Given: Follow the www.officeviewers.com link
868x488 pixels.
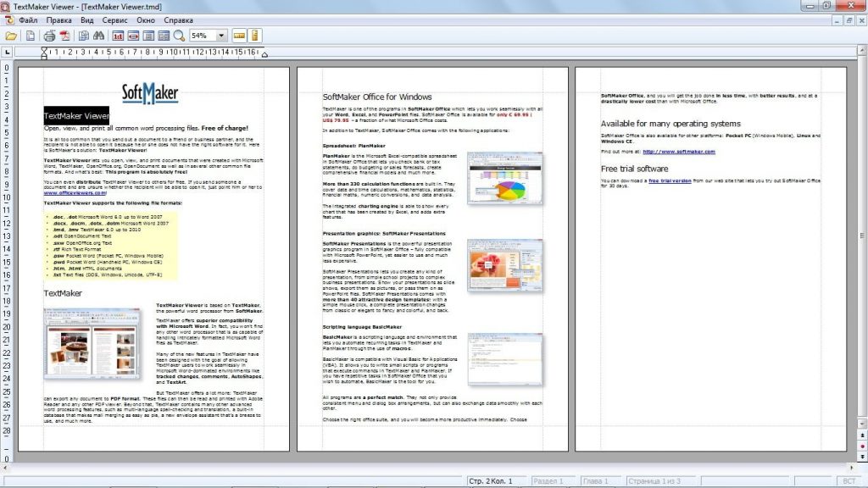Looking at the screenshot, I should click(75, 193).
